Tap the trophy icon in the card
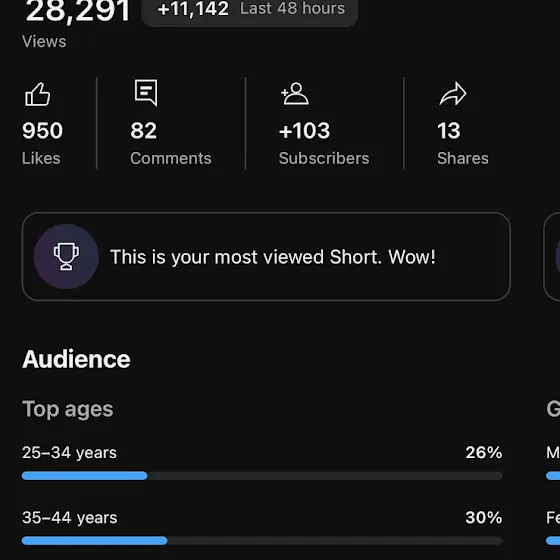This screenshot has width=560, height=560. [66, 256]
